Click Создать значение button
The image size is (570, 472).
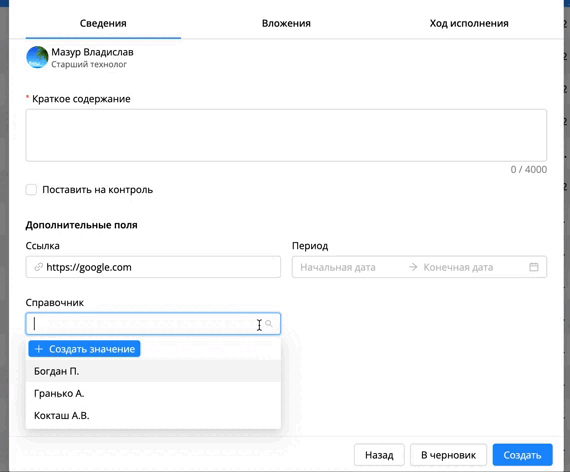(x=84, y=349)
